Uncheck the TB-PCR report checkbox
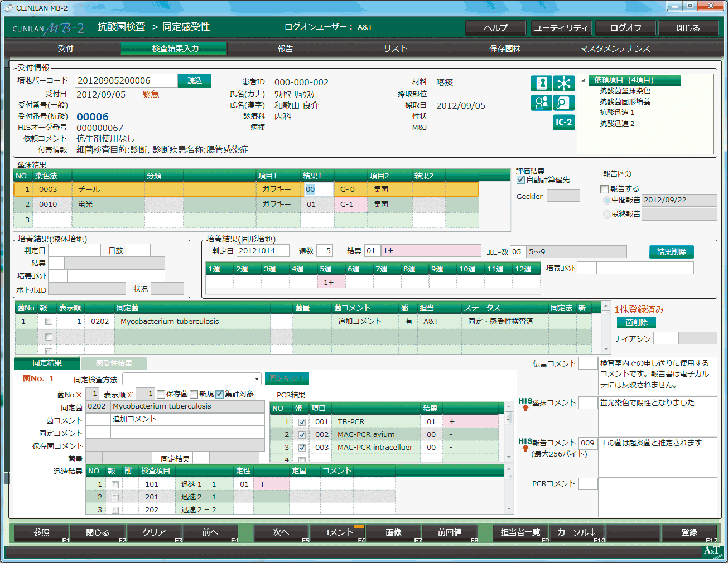This screenshot has width=728, height=563. 302,422
